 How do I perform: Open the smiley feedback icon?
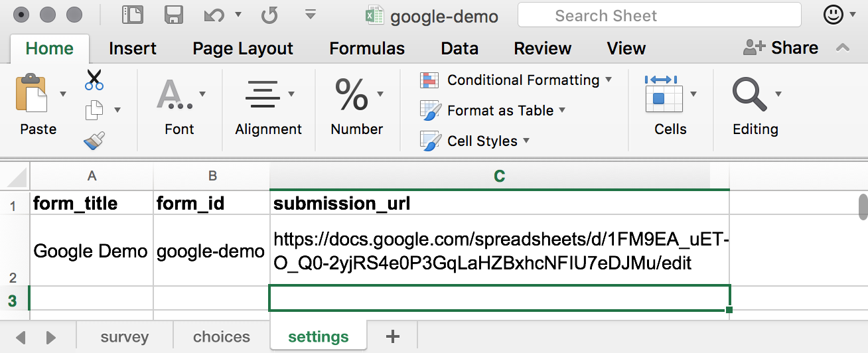(x=832, y=15)
